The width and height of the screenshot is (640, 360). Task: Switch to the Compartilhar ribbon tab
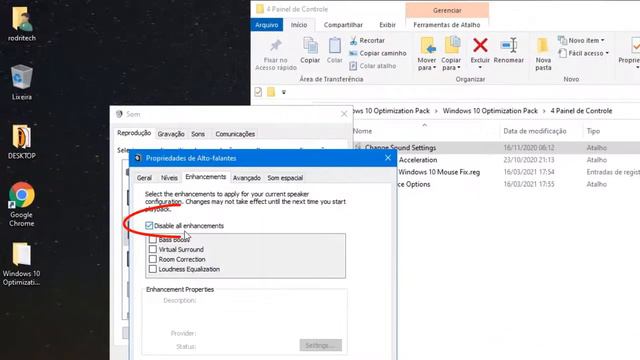point(343,25)
